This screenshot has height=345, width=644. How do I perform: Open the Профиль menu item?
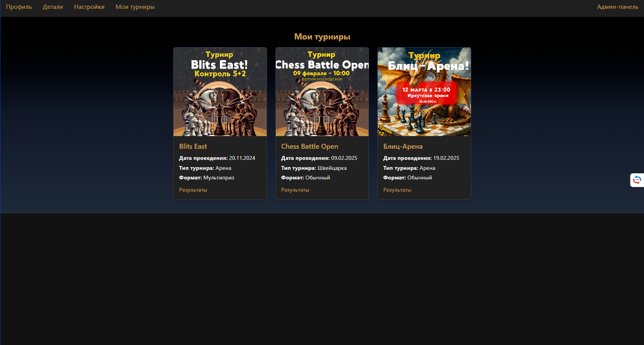19,7
